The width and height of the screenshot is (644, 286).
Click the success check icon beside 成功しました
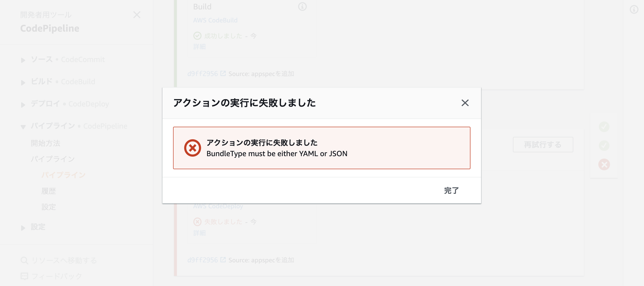click(197, 36)
